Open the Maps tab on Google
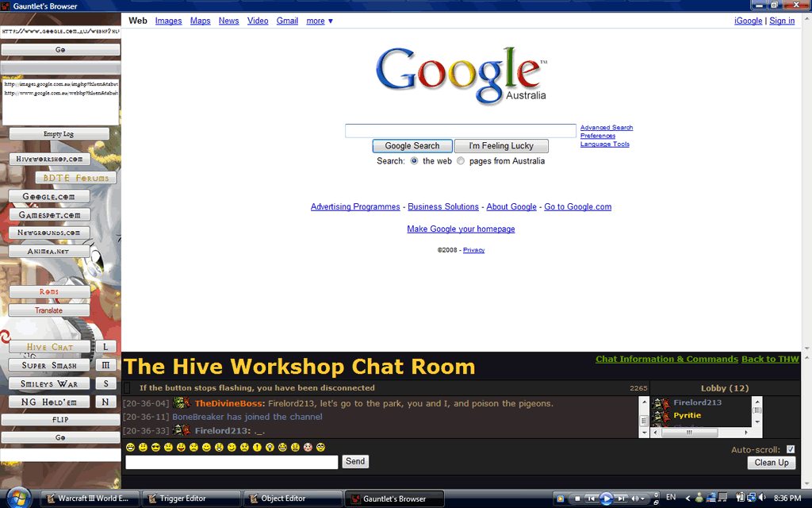This screenshot has height=508, width=812. point(200,21)
